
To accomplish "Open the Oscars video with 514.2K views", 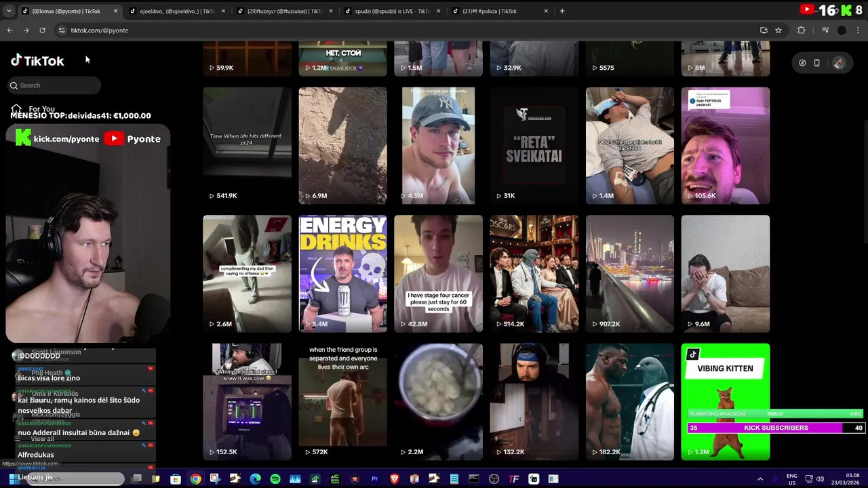I will tap(534, 274).
